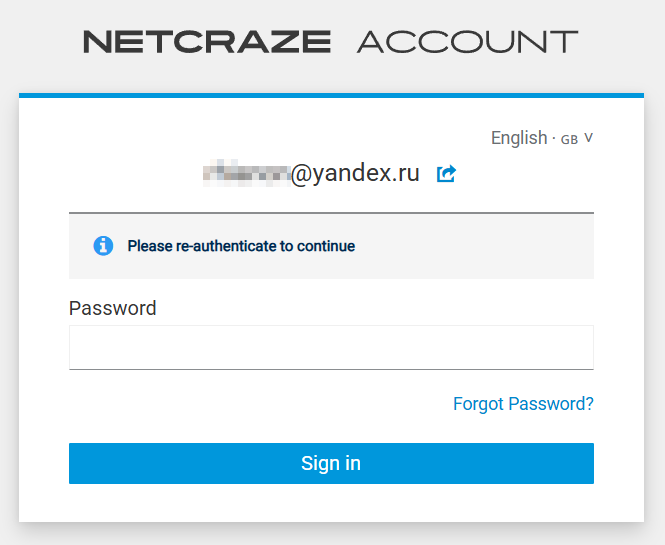Click the re-authenticate notice message text
Viewport: 665px width, 545px height.
(241, 246)
